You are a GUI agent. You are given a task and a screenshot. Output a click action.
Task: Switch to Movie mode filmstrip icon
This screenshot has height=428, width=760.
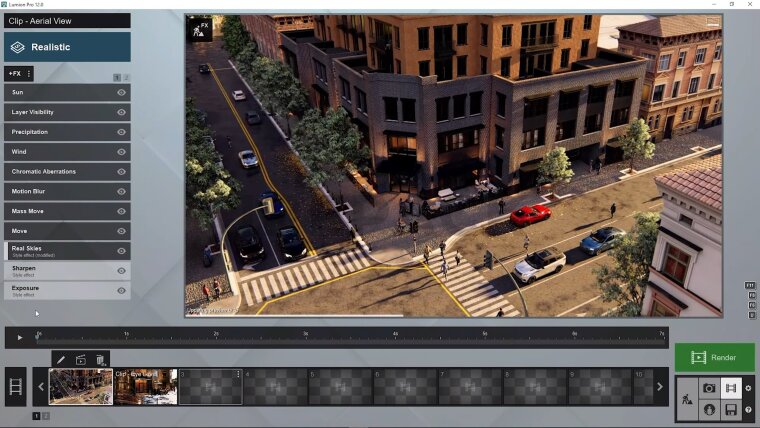[x=731, y=388]
